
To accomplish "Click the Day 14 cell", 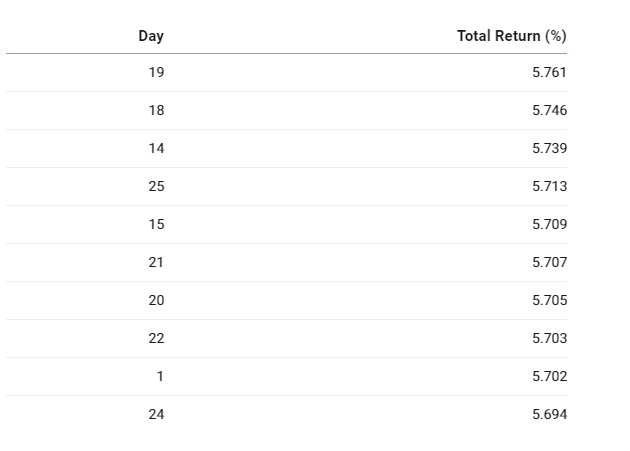I will point(156,148).
